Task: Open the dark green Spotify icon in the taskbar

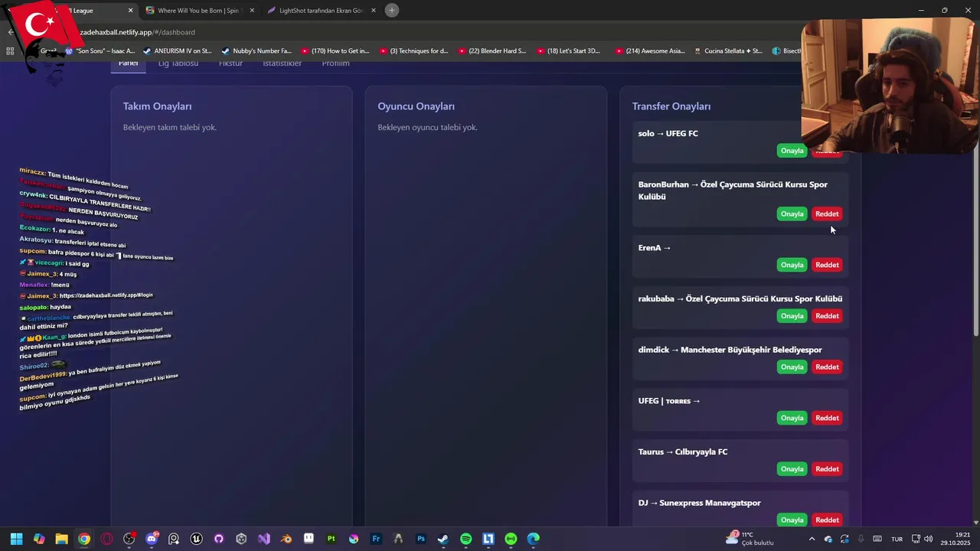Action: click(465, 539)
